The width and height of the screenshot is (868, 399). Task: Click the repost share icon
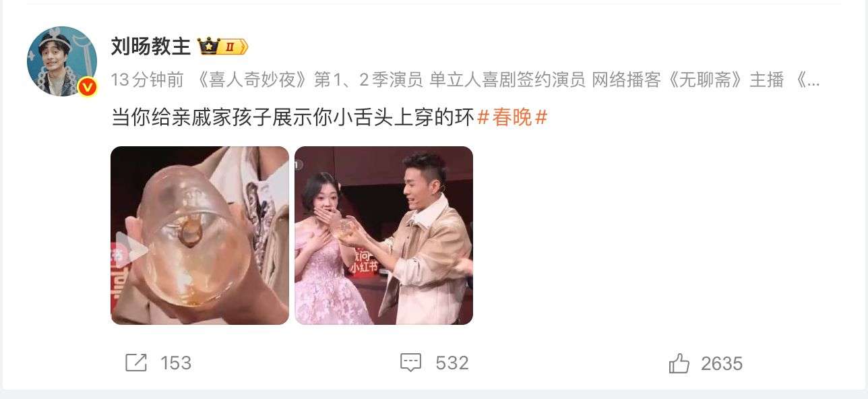pyautogui.click(x=136, y=363)
